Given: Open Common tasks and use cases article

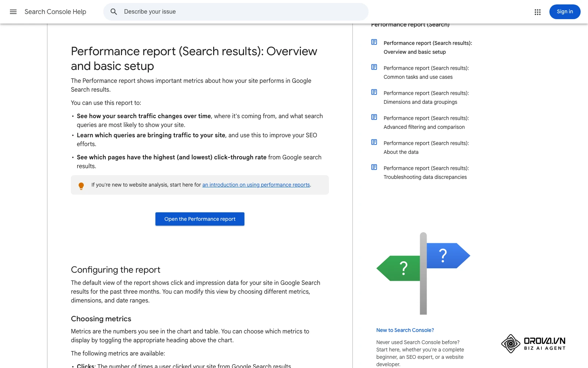Looking at the screenshot, I should tap(426, 72).
